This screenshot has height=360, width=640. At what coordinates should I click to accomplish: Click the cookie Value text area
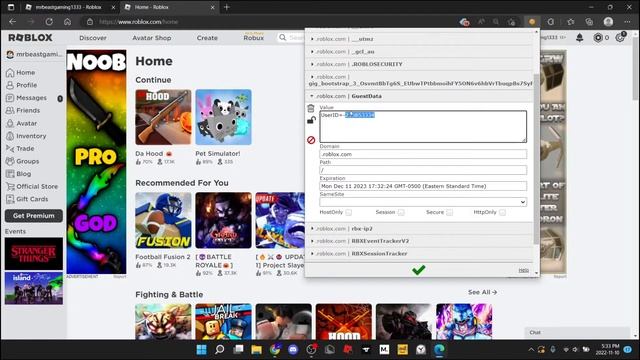coord(423,127)
